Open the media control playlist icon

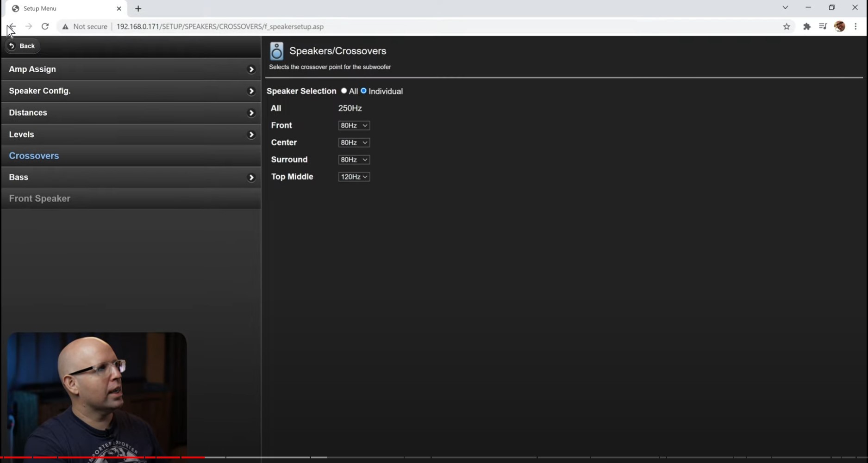(823, 26)
